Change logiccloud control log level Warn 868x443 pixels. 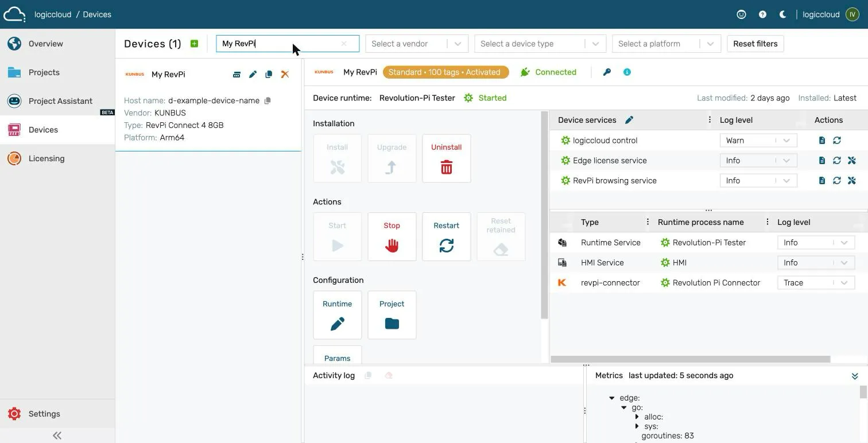point(758,141)
